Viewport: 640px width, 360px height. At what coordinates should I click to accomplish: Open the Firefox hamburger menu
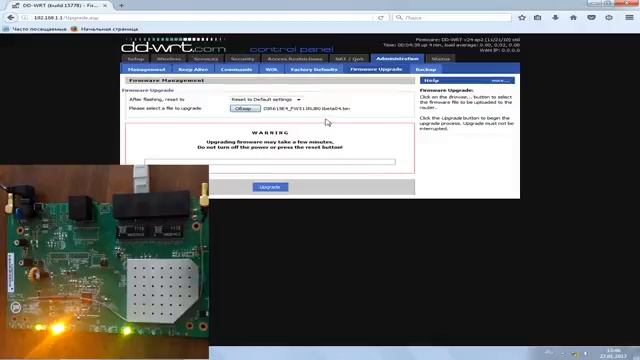tap(629, 18)
